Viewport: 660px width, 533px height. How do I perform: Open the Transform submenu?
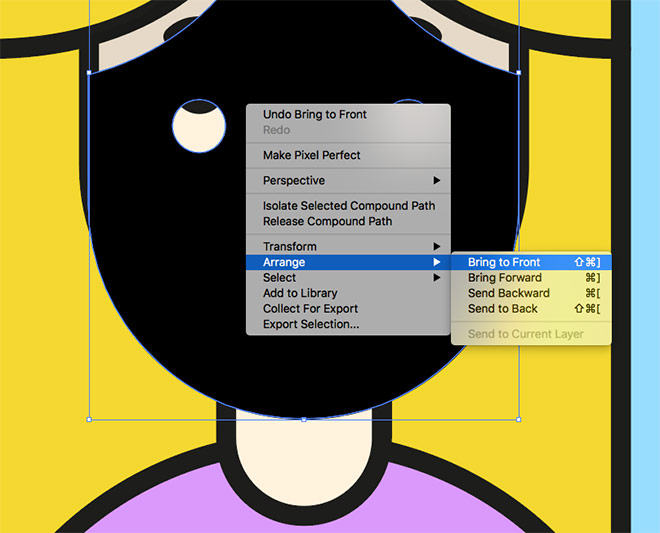coord(348,247)
